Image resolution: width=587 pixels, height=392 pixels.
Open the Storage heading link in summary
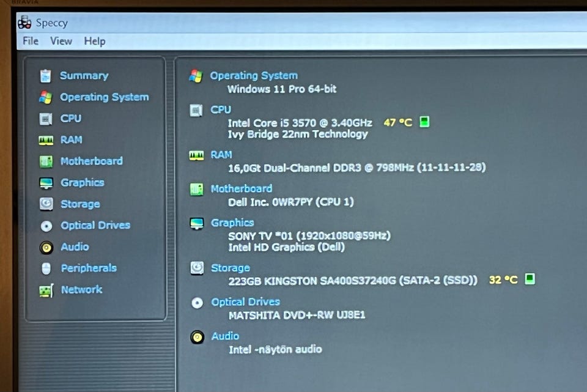point(231,268)
